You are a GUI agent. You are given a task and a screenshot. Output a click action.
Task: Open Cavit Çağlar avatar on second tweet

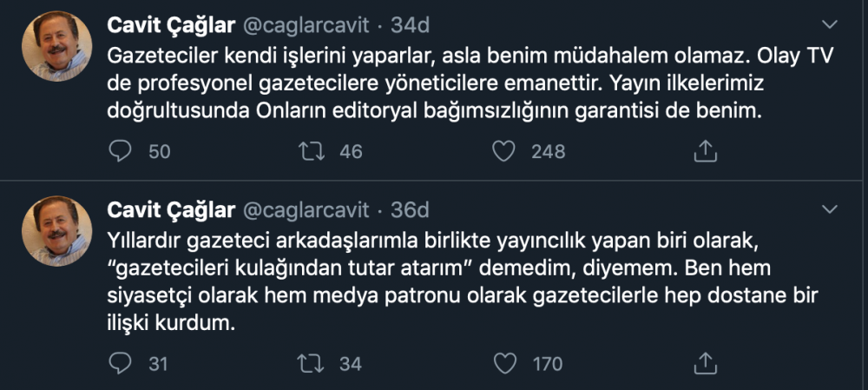pyautogui.click(x=57, y=231)
